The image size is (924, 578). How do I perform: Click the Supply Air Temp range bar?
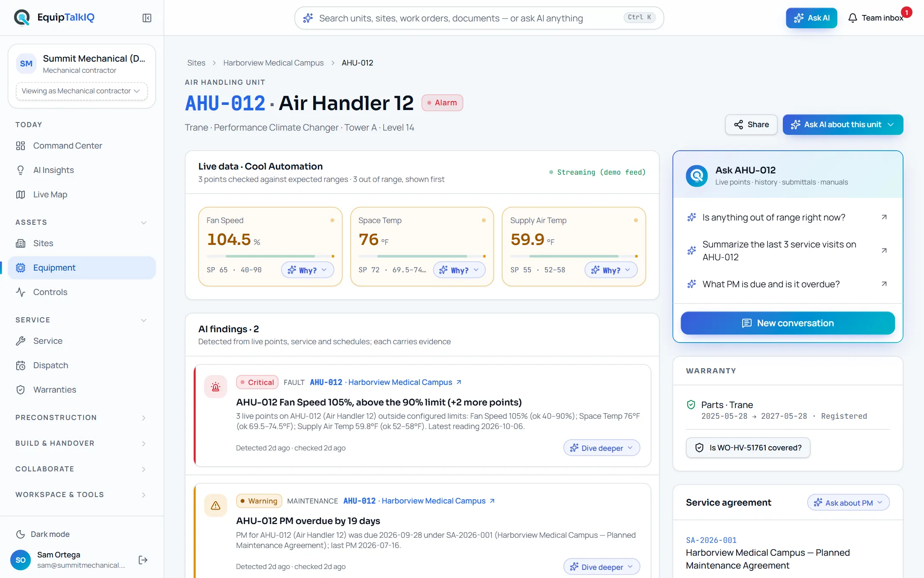574,256
